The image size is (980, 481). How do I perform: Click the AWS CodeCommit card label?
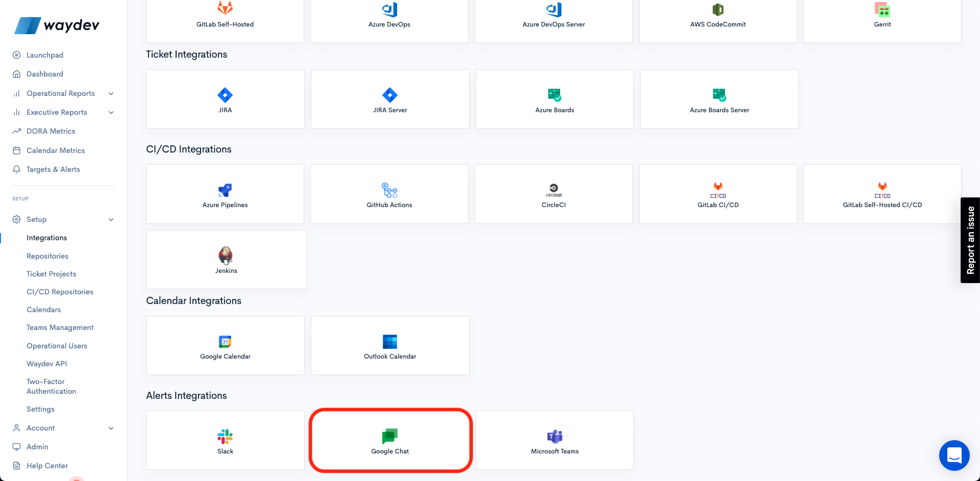[x=718, y=24]
